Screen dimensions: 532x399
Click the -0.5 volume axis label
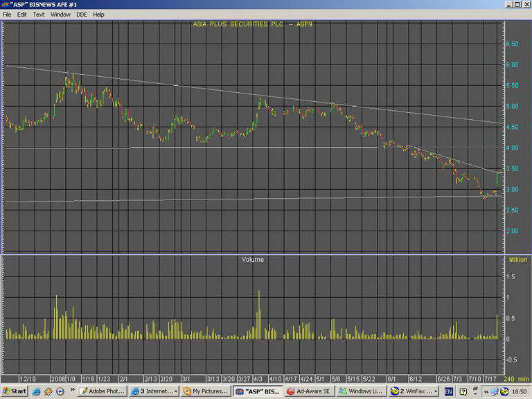coord(512,360)
